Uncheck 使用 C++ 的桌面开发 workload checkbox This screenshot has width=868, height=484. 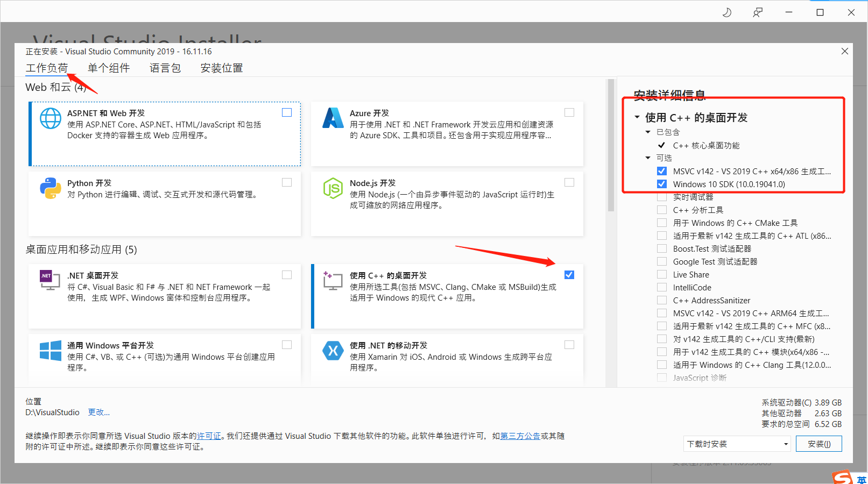point(569,275)
